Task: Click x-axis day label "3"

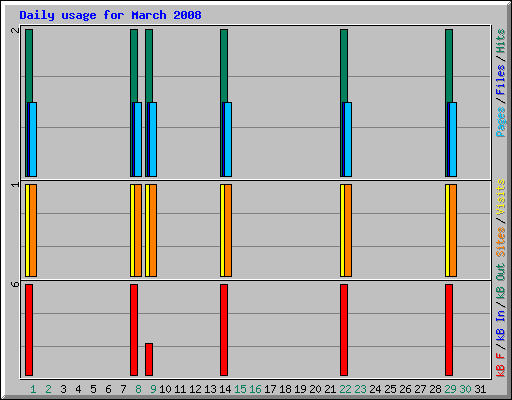Action: (63, 389)
